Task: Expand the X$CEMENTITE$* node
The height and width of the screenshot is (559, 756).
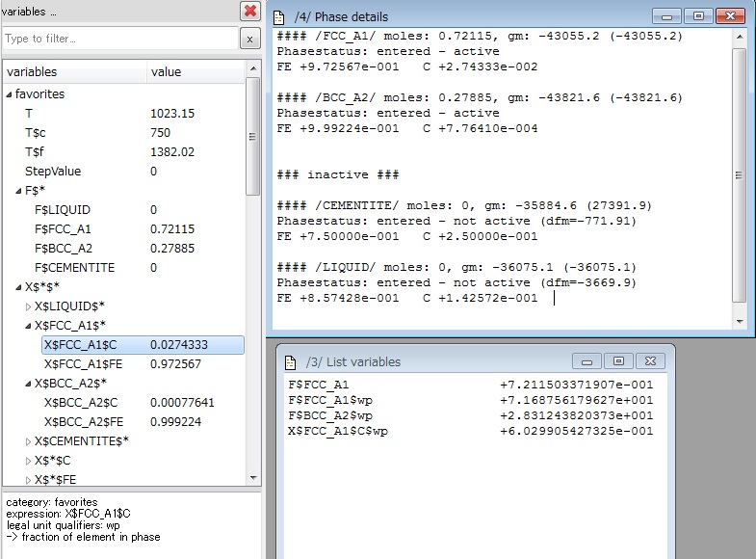Action: click(28, 440)
